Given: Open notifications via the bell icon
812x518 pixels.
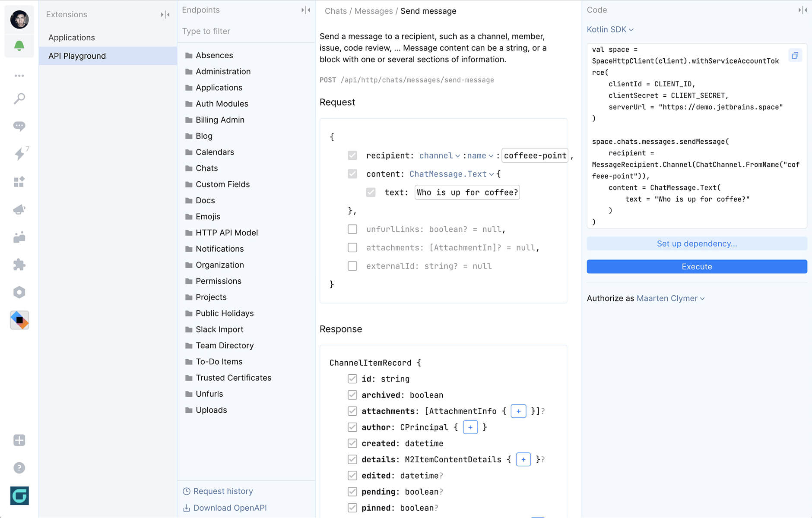Looking at the screenshot, I should point(19,45).
